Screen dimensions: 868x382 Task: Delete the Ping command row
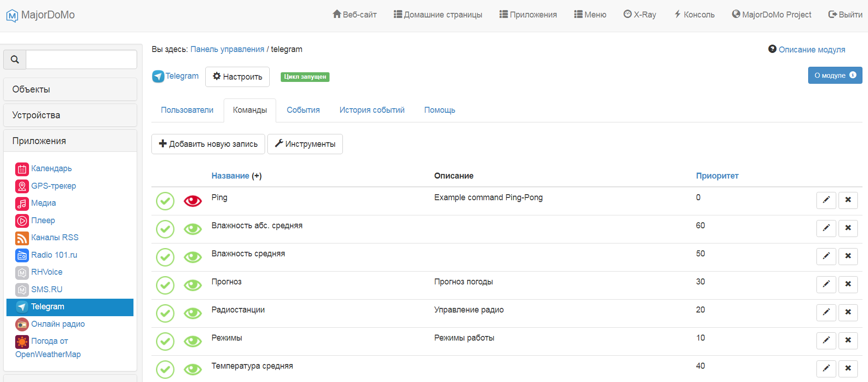(x=848, y=200)
